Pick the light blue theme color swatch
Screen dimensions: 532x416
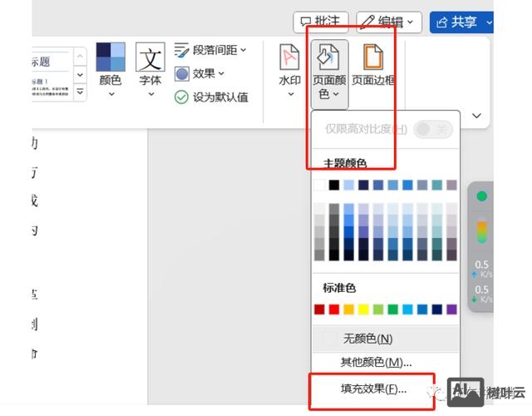click(348, 185)
